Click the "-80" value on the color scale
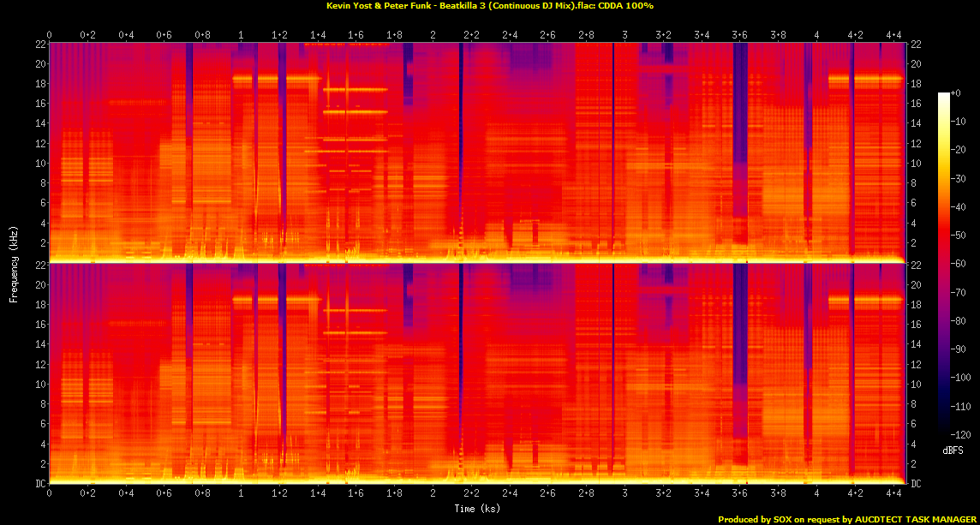 point(958,320)
